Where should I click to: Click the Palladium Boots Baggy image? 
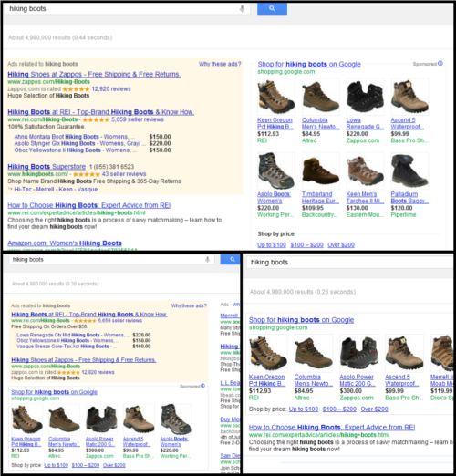(409, 171)
